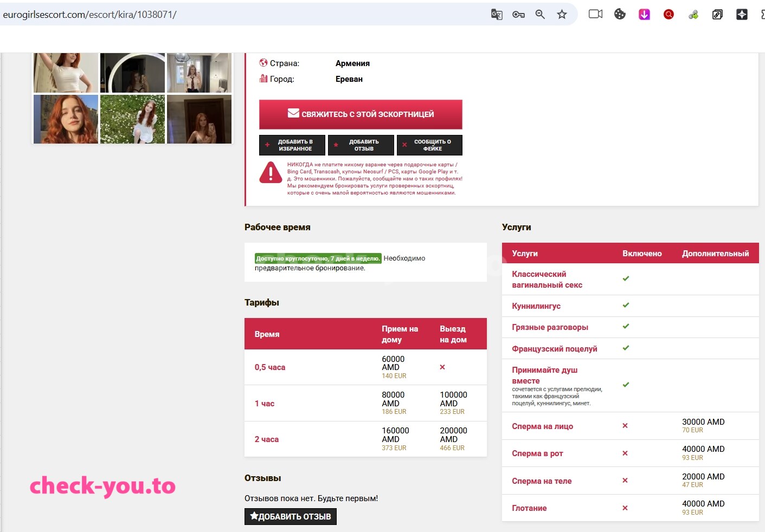Viewport: 765px width, 532px height.
Task: Click the Дополнительный column header
Action: click(716, 254)
